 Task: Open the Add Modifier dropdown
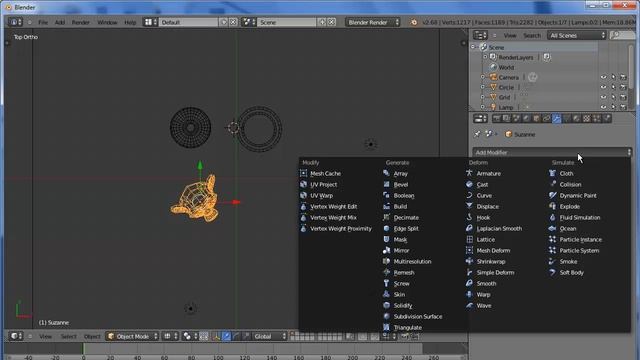tap(552, 152)
